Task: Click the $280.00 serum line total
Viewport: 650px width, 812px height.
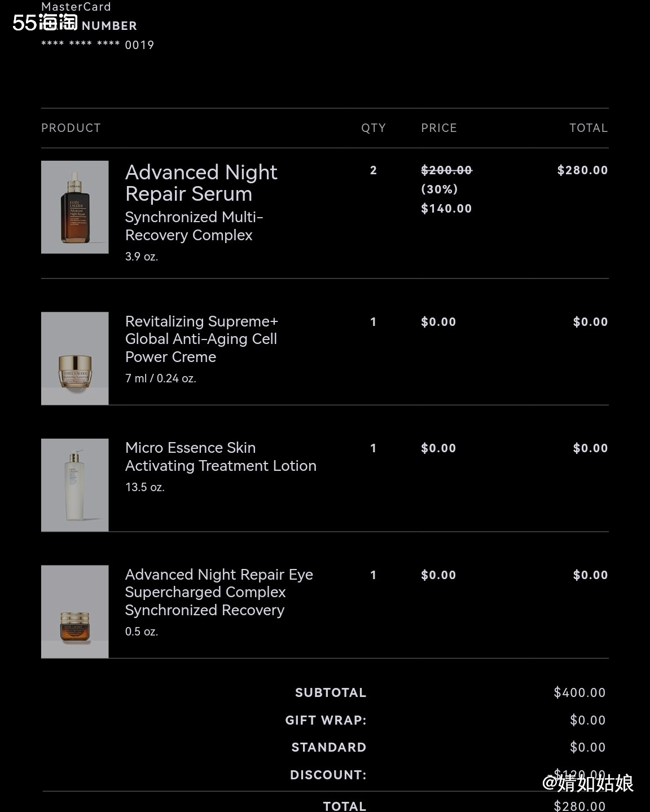Action: pyautogui.click(x=582, y=170)
